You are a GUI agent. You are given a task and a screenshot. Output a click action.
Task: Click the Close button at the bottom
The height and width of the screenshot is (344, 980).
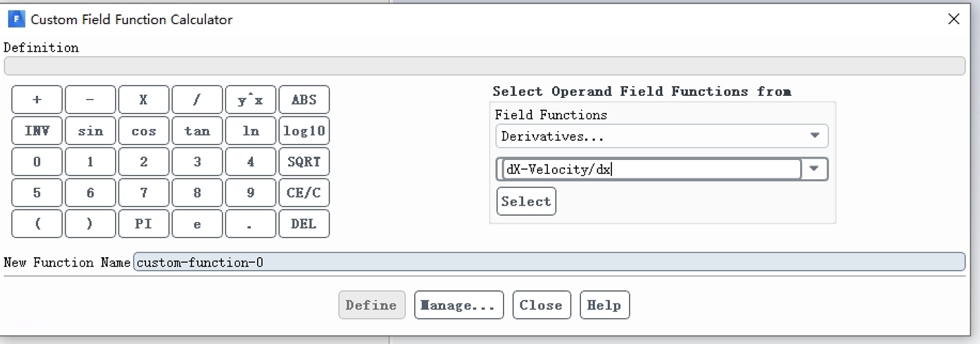pos(541,305)
